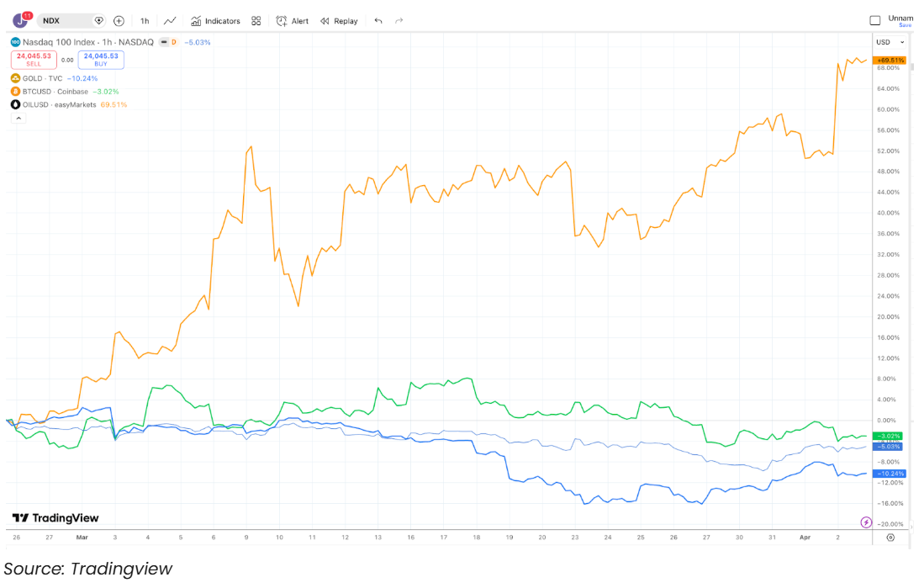The height and width of the screenshot is (588, 924).
Task: Switch to the 1h interval menu
Action: (143, 20)
